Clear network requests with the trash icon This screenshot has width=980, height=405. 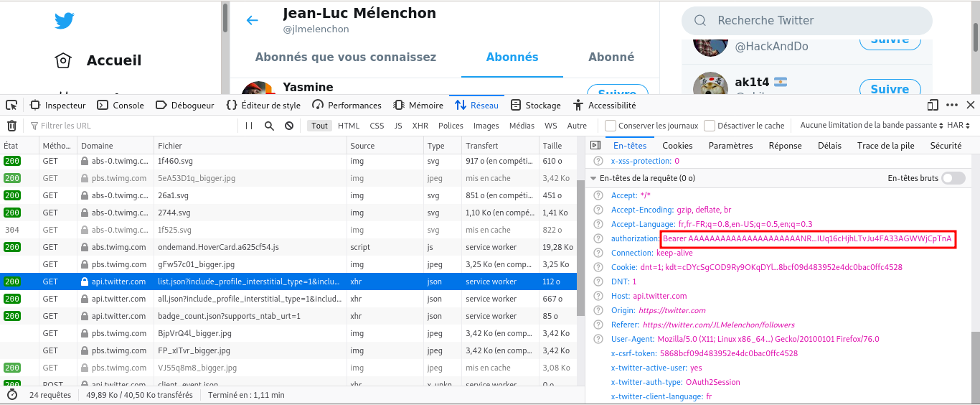point(11,126)
